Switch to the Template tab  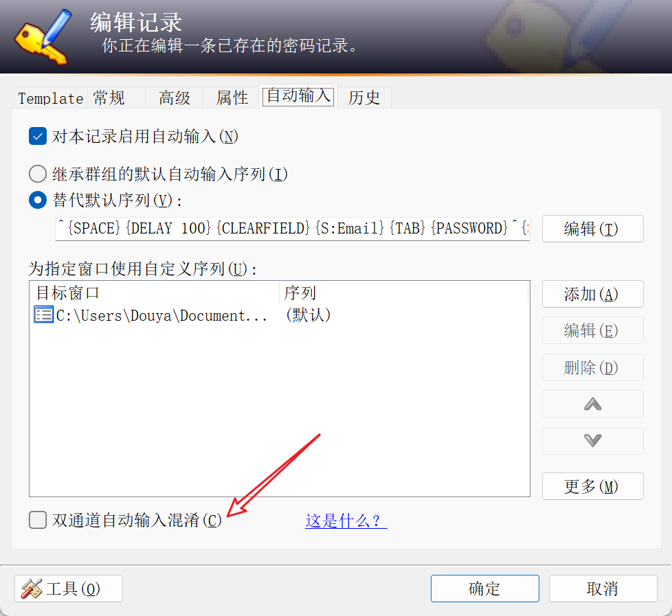(51, 98)
